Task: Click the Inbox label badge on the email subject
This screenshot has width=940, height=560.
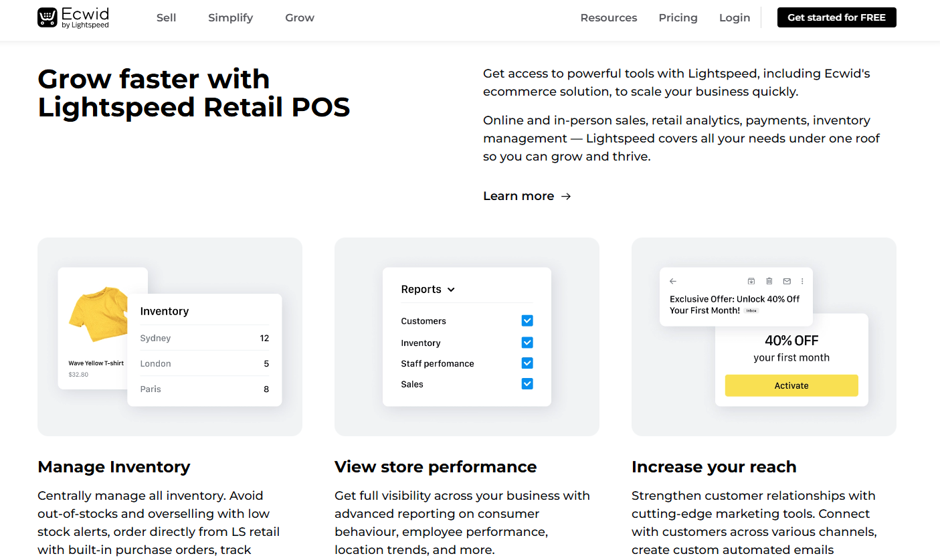Action: tap(751, 310)
